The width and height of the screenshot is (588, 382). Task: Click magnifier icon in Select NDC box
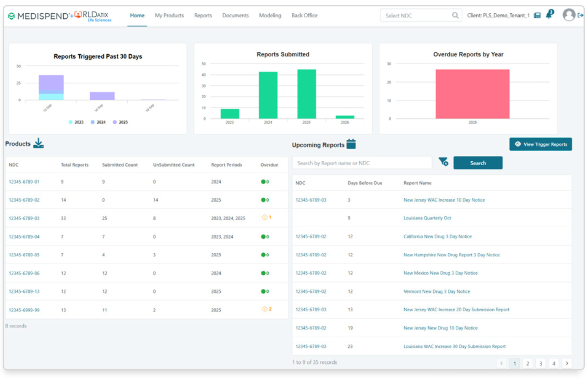pyautogui.click(x=455, y=16)
